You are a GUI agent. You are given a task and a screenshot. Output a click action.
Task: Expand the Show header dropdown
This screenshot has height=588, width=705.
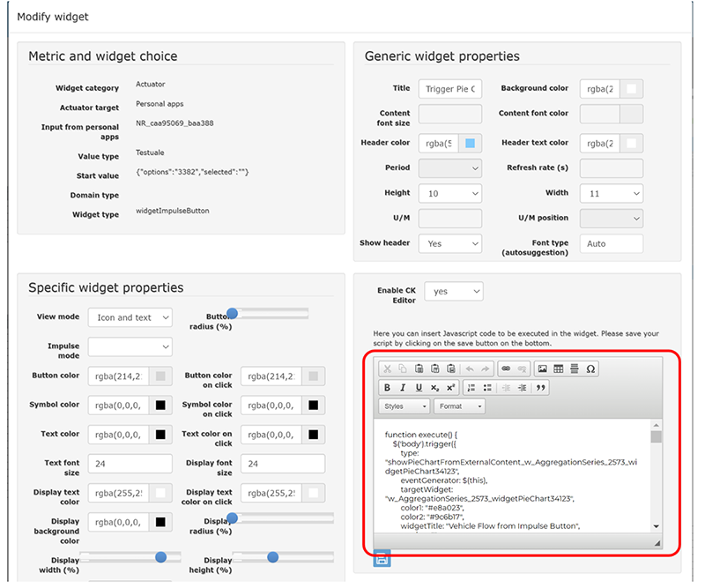[x=449, y=243]
